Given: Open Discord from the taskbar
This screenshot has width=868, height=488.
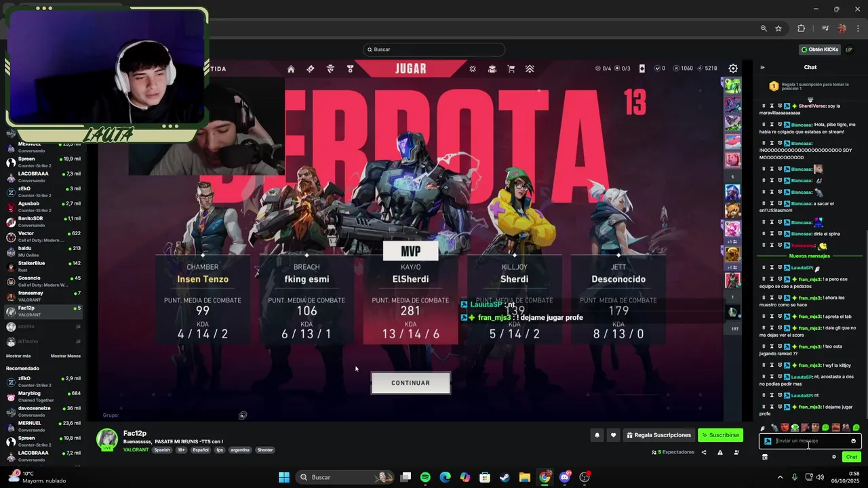Looking at the screenshot, I should (x=565, y=477).
